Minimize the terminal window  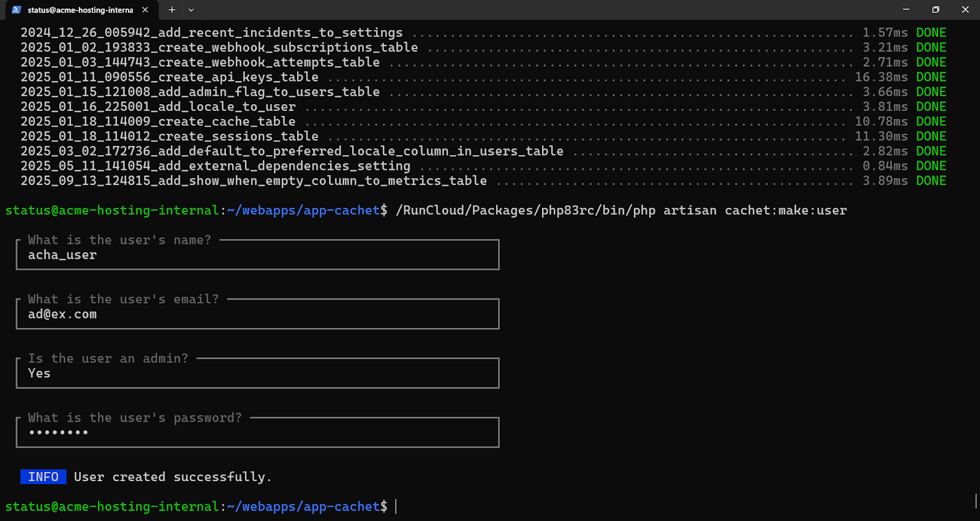click(906, 10)
